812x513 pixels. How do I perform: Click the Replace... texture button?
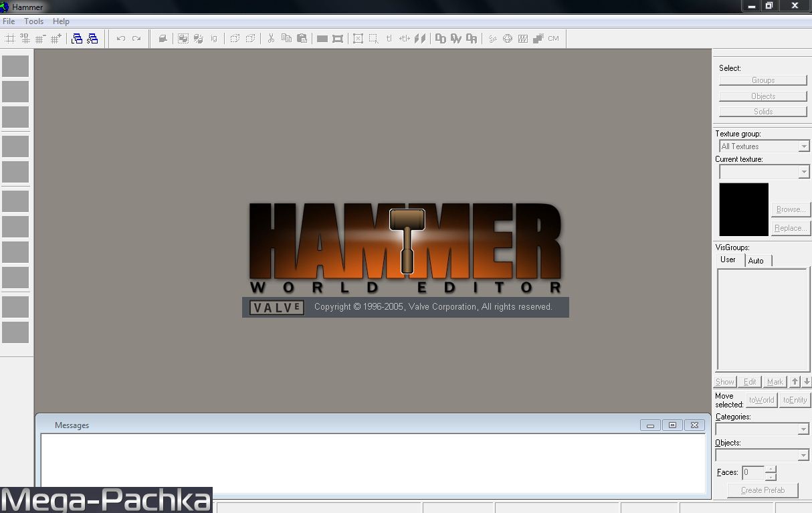pyautogui.click(x=791, y=228)
